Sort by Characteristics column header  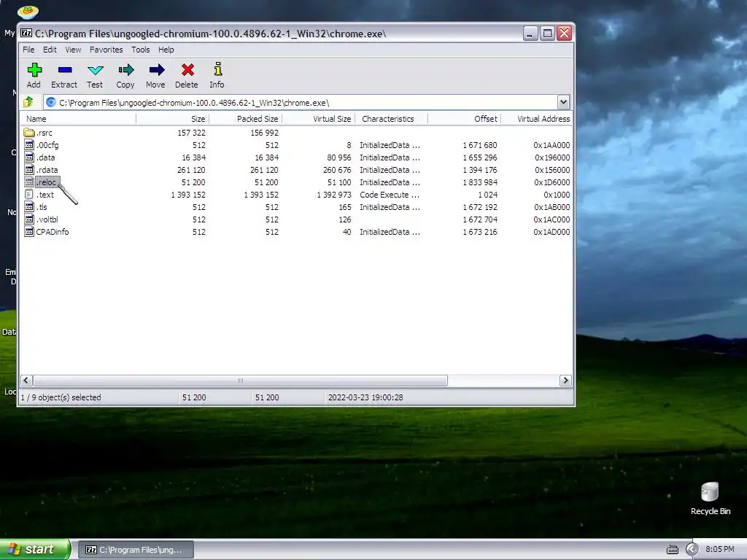(x=391, y=119)
